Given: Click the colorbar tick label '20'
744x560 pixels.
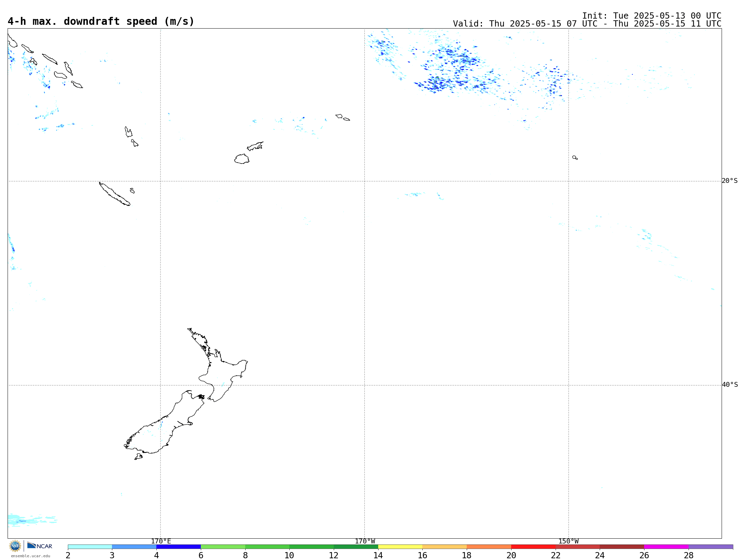Looking at the screenshot, I should point(511,556).
